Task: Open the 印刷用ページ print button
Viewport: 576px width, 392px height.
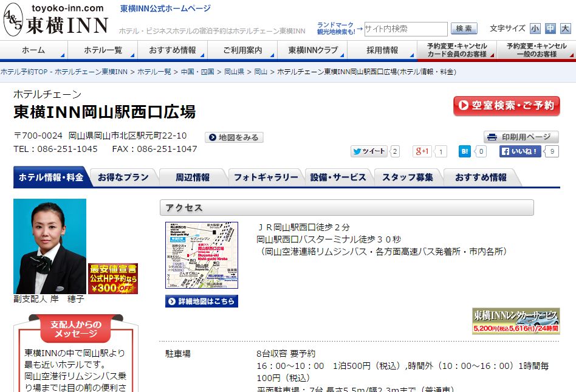Action: 521,137
